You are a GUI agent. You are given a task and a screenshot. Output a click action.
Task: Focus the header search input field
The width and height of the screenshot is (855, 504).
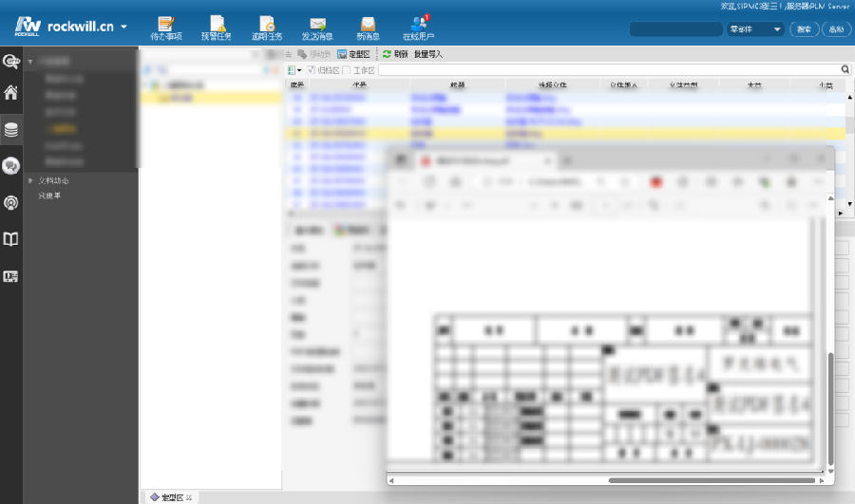(x=676, y=28)
